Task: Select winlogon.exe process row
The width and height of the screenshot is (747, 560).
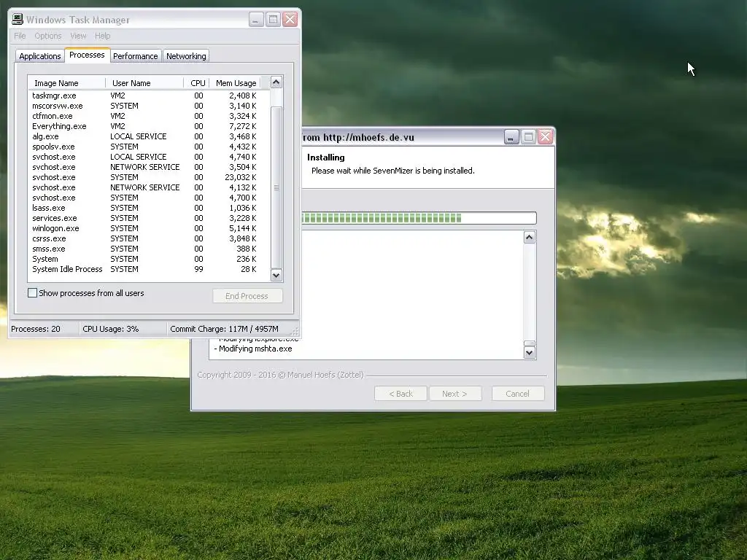Action: (x=149, y=228)
